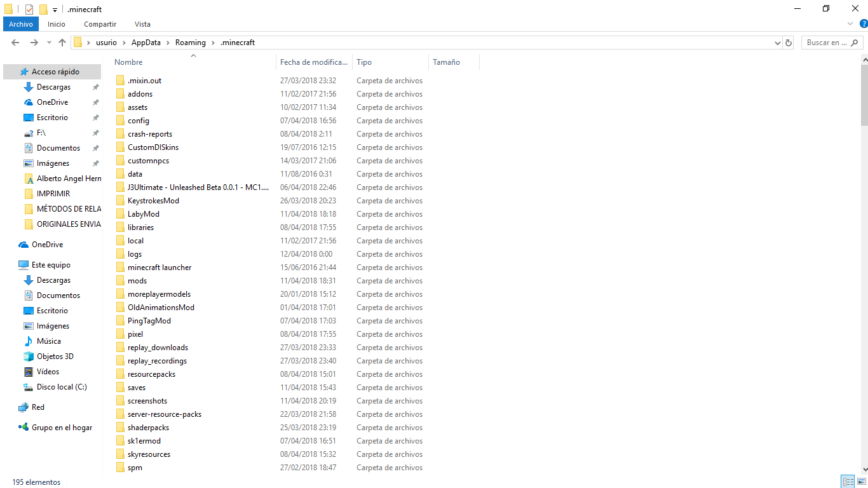Click New folder icon in quick access toolbar

click(43, 10)
